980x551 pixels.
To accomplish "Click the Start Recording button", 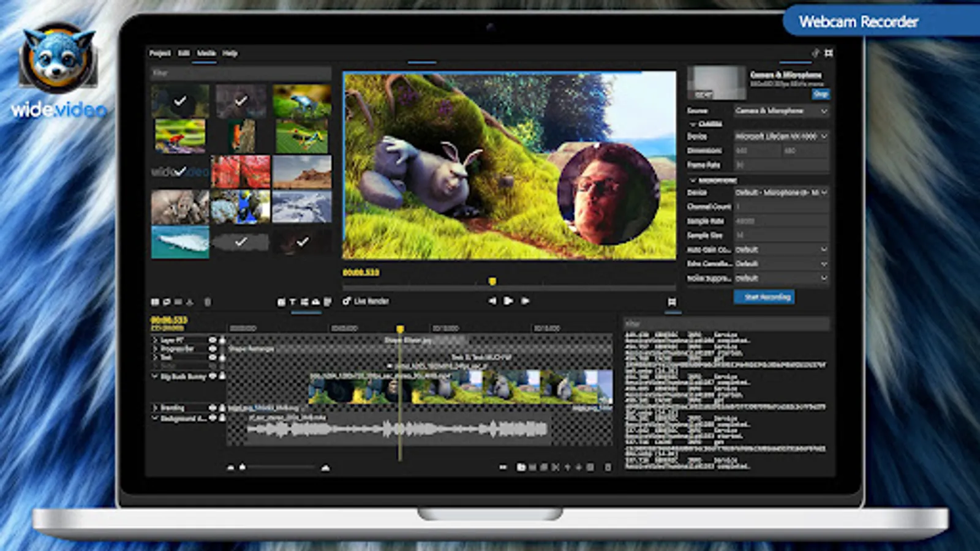I will pyautogui.click(x=764, y=297).
